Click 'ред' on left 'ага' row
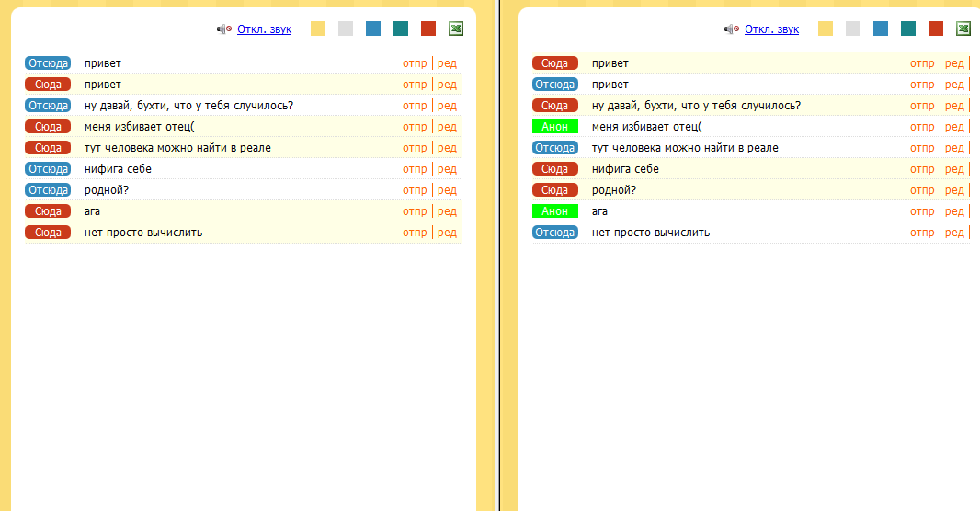This screenshot has width=980, height=511. click(x=447, y=211)
